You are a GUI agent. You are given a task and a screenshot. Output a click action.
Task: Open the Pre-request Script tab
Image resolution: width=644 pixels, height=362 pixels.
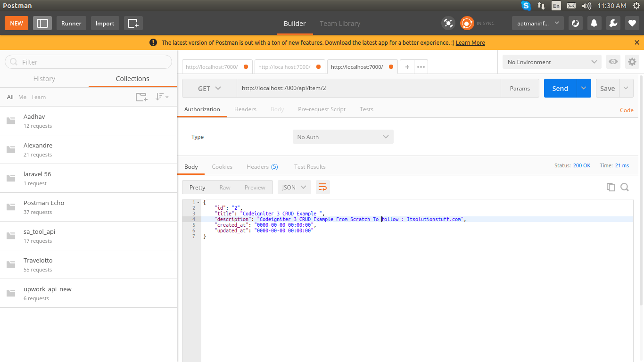click(x=322, y=109)
